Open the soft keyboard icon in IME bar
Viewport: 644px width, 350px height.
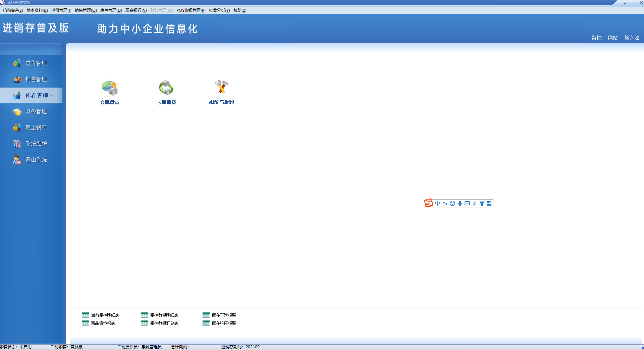467,203
